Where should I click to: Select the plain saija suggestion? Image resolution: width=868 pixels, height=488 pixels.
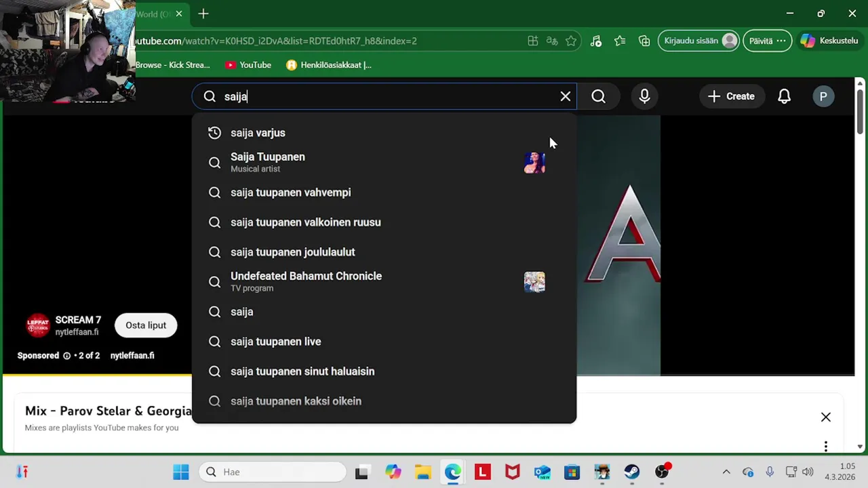[384, 312]
